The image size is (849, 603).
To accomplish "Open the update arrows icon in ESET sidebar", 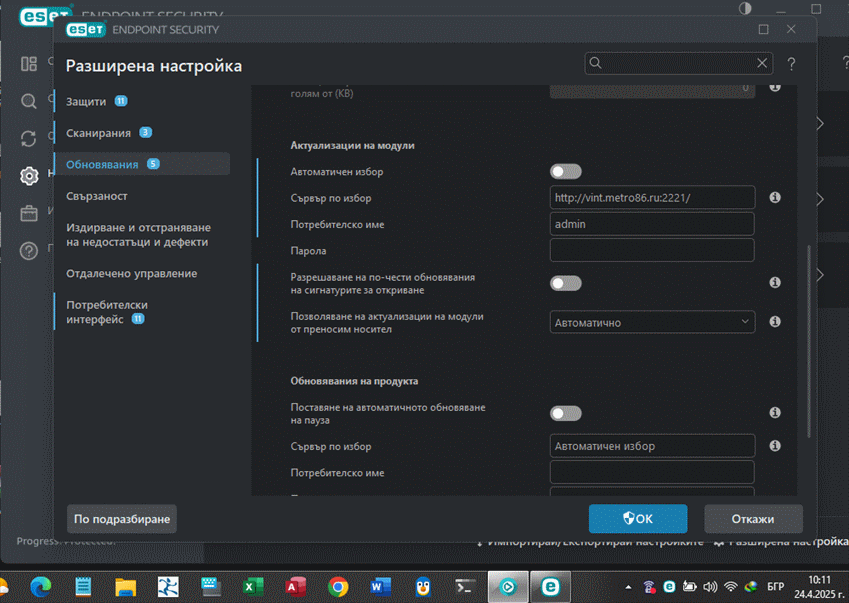I will click(29, 139).
